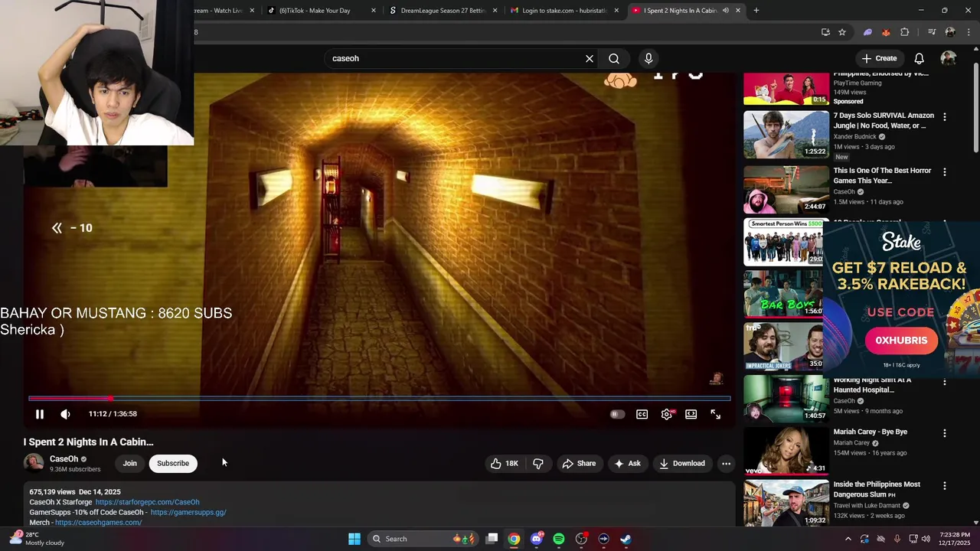Open the YouTube notifications bell
This screenshot has height=551, width=980.
coord(920,58)
